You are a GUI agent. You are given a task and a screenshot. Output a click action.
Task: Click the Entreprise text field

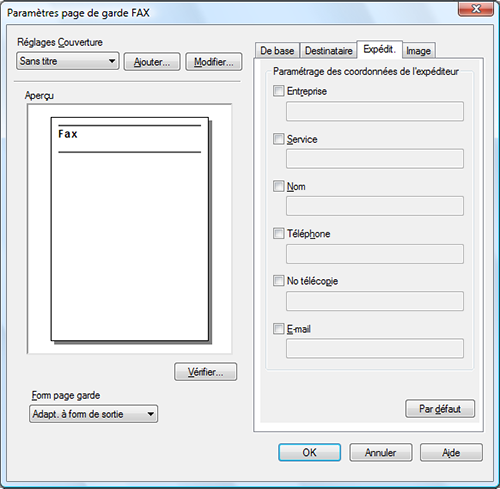point(375,111)
